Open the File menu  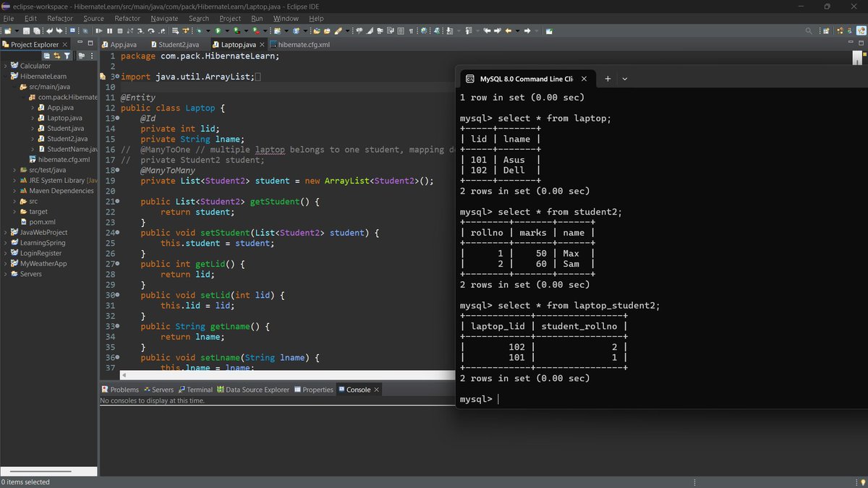point(9,18)
